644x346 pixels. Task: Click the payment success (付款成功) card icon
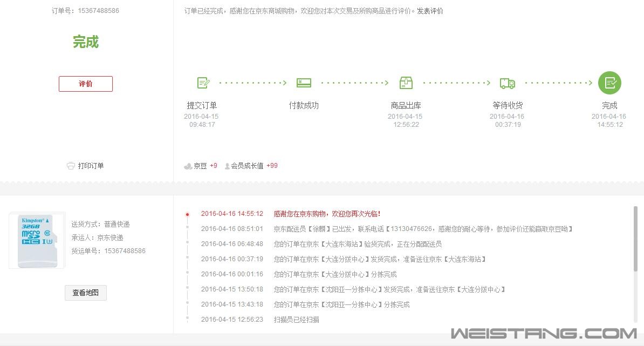[x=304, y=83]
